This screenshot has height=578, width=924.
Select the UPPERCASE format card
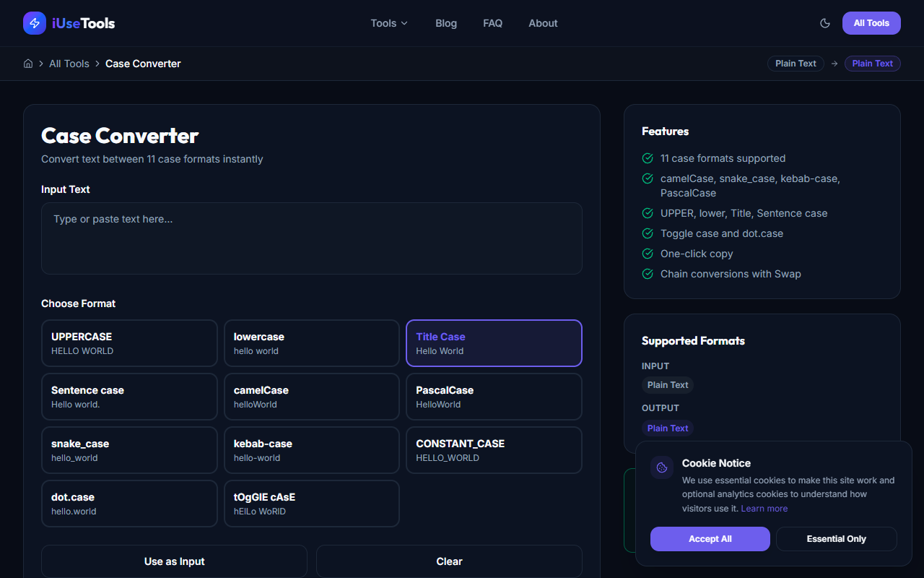tap(129, 342)
